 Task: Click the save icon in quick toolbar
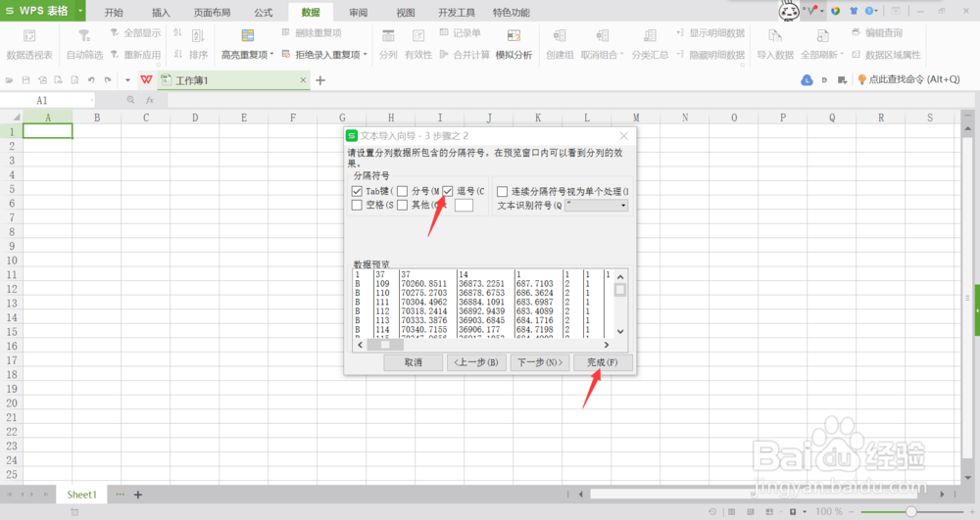25,80
